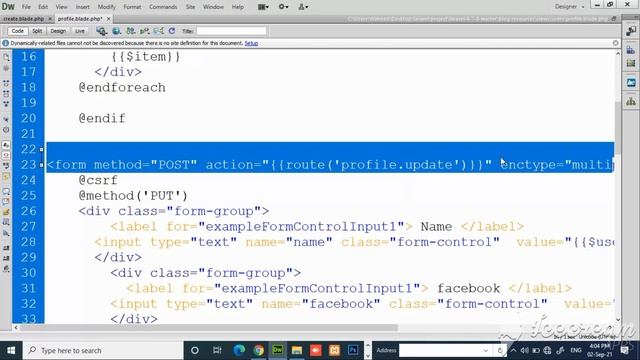Click line number 16 in the gutter
Viewport: 640px width, 360px height.
click(29, 57)
